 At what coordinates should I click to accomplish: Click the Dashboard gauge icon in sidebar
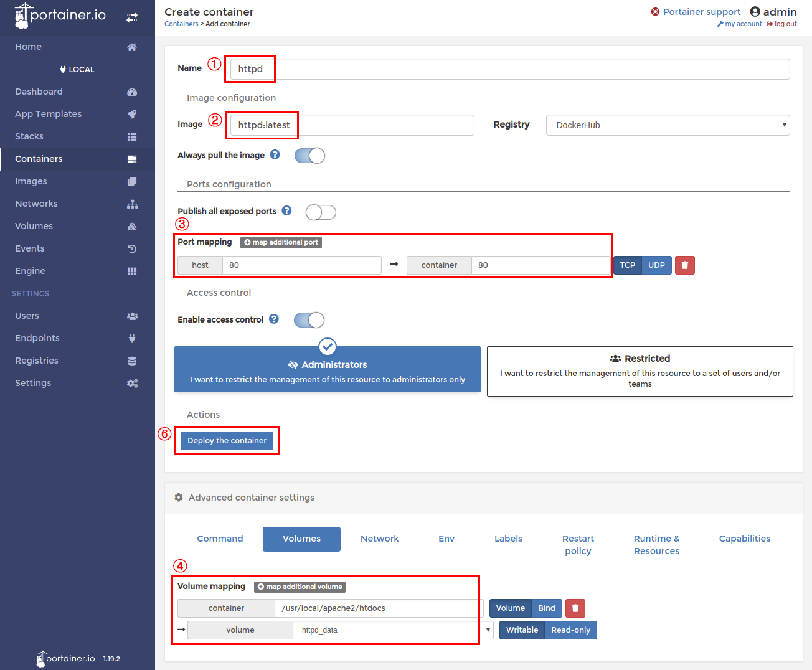tap(132, 92)
